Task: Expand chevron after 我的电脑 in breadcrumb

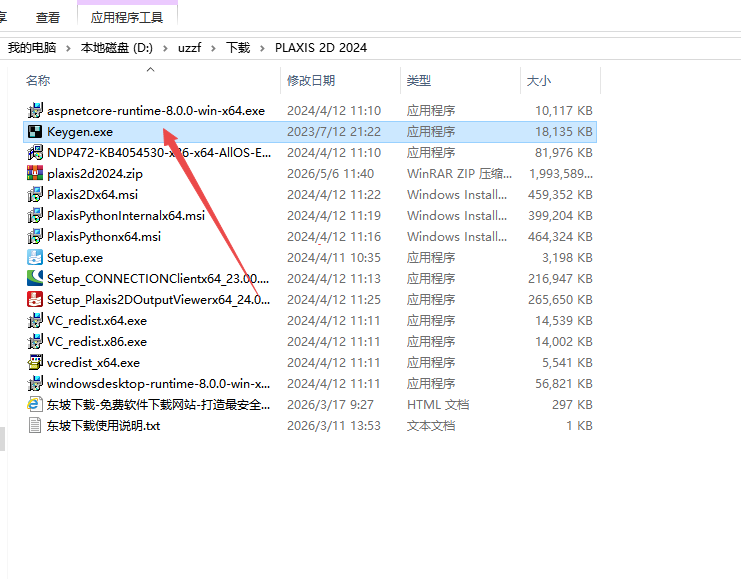Action: pyautogui.click(x=69, y=48)
